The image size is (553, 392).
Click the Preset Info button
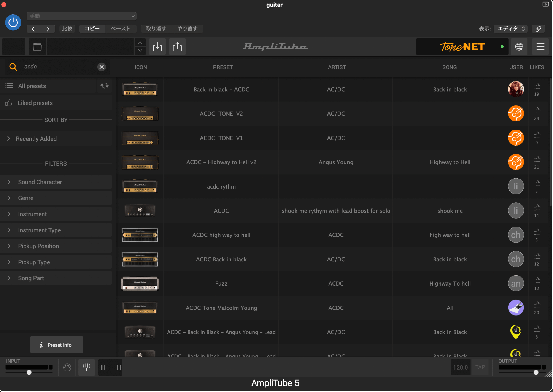click(x=56, y=345)
